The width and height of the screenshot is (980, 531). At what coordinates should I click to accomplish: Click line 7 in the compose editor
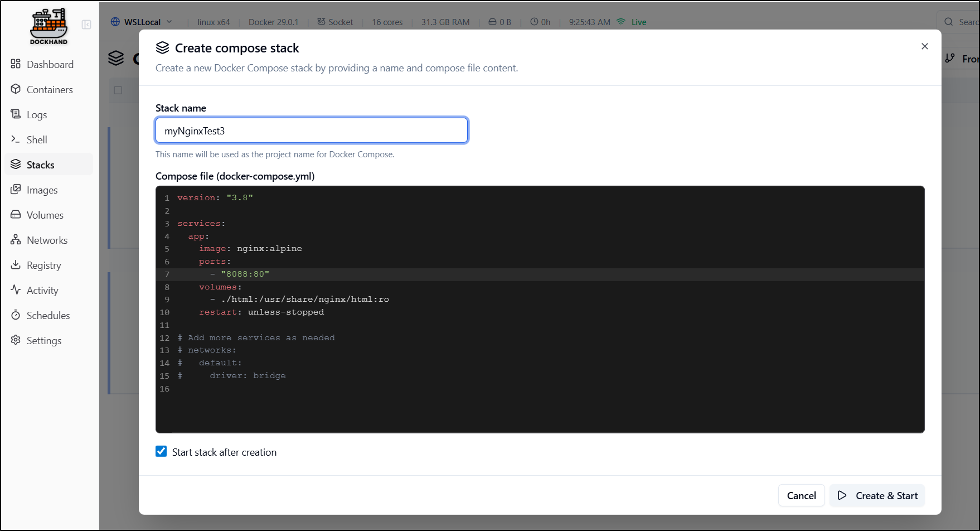390,274
